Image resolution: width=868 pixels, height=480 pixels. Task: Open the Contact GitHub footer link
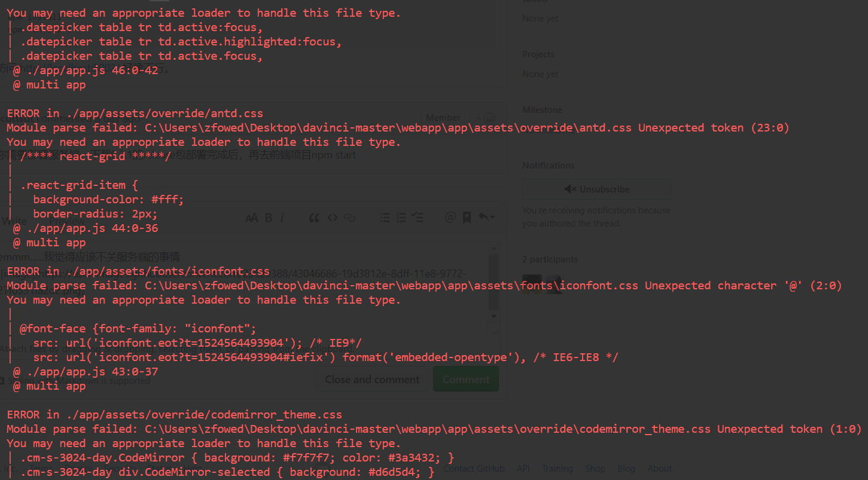coord(474,468)
